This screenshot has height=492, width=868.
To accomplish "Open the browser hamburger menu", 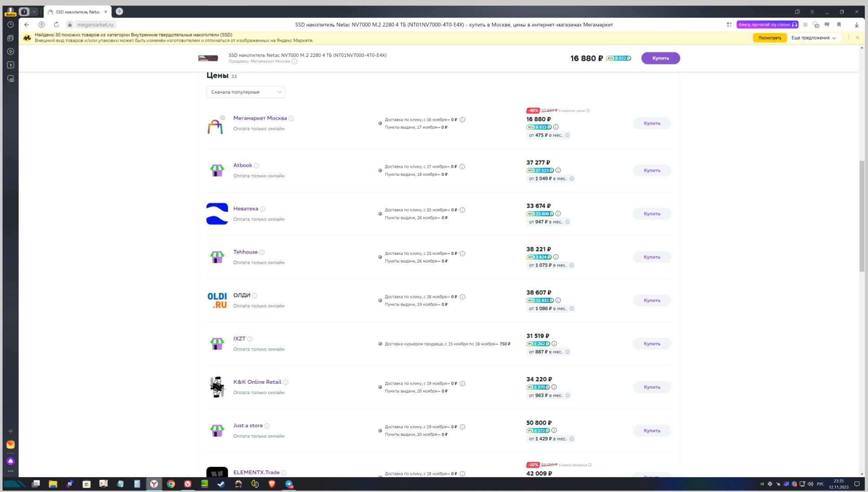I will tap(812, 12).
